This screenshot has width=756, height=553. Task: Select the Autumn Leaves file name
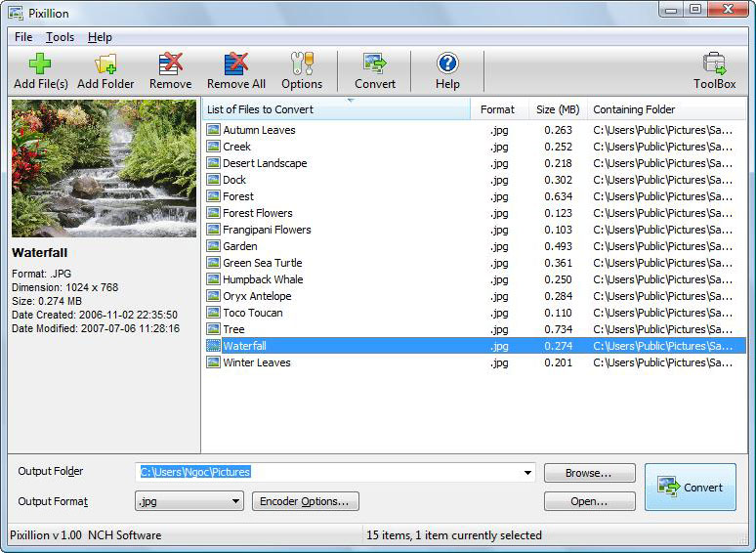pyautogui.click(x=259, y=130)
